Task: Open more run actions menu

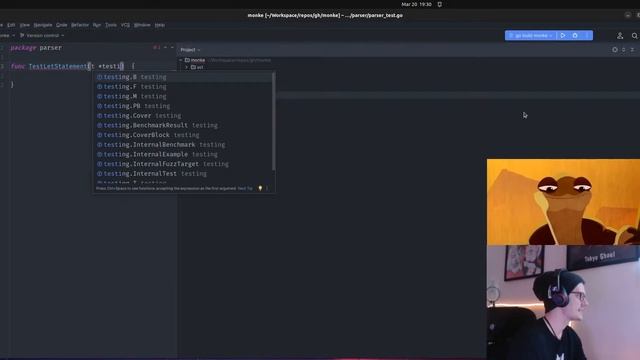Action: coord(587,36)
